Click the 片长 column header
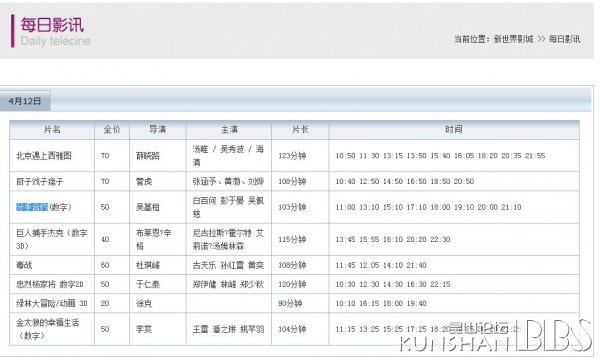 pyautogui.click(x=300, y=130)
